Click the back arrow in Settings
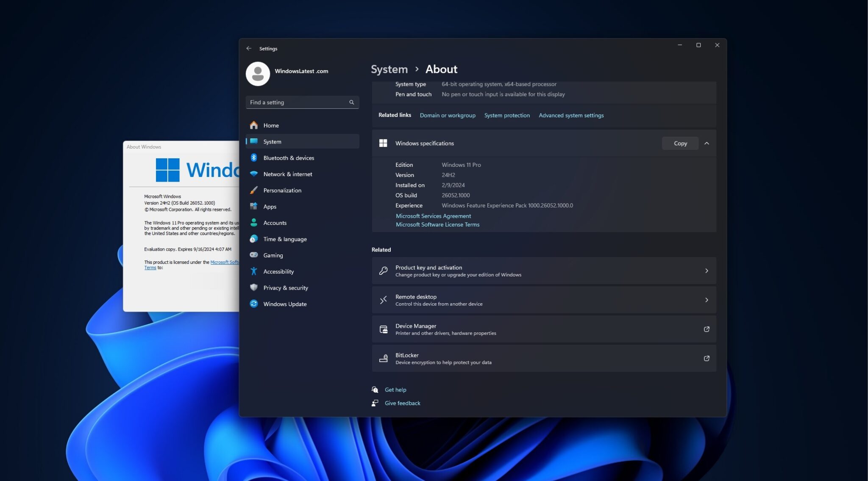868x481 pixels. tap(249, 48)
